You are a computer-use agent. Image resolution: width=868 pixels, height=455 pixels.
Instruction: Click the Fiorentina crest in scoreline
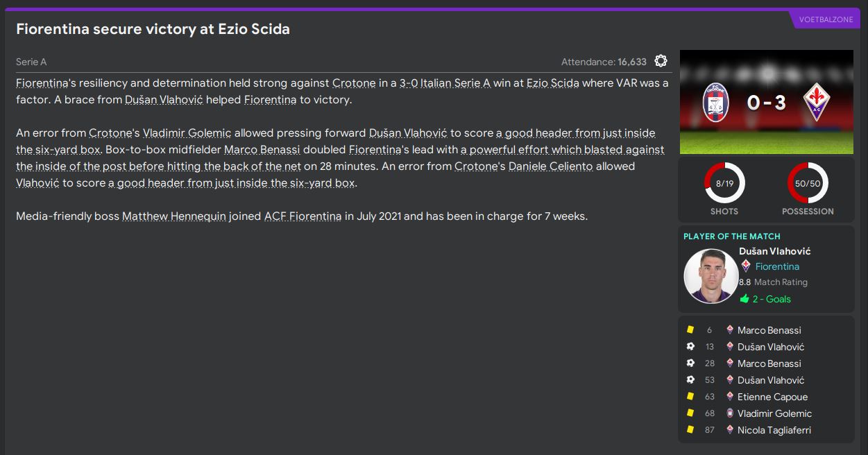point(816,103)
